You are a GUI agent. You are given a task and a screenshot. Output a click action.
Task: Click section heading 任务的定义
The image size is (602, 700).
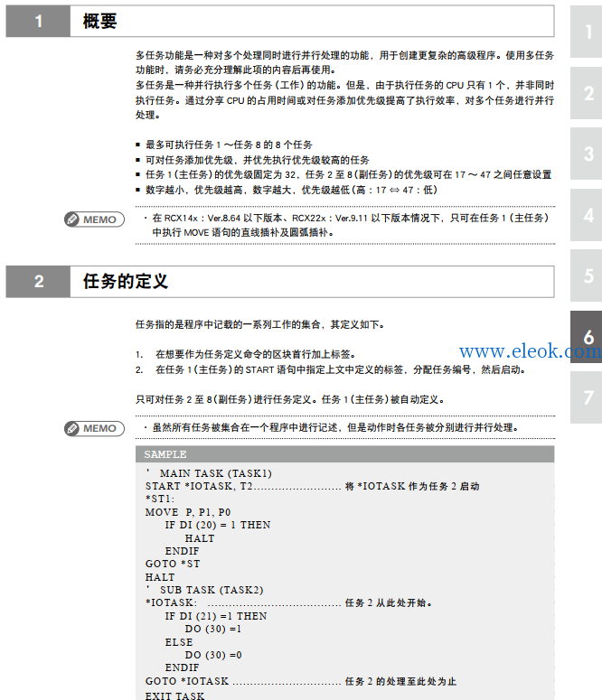125,281
